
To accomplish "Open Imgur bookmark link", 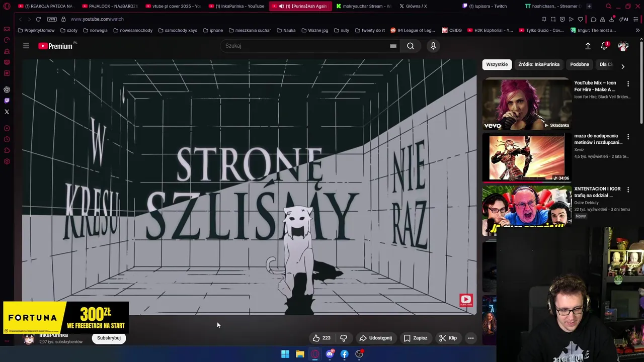I will point(593,30).
